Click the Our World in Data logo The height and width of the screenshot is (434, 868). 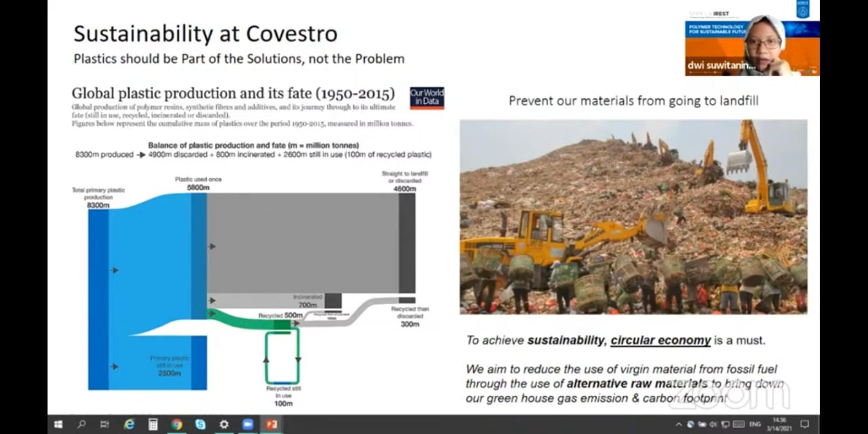tap(427, 98)
